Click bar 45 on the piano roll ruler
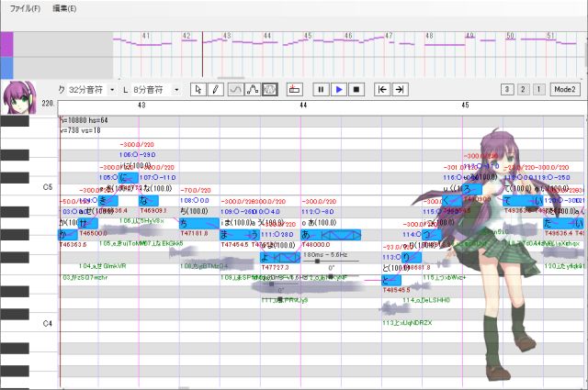Screen dimensions: 588x390 [x=465, y=106]
